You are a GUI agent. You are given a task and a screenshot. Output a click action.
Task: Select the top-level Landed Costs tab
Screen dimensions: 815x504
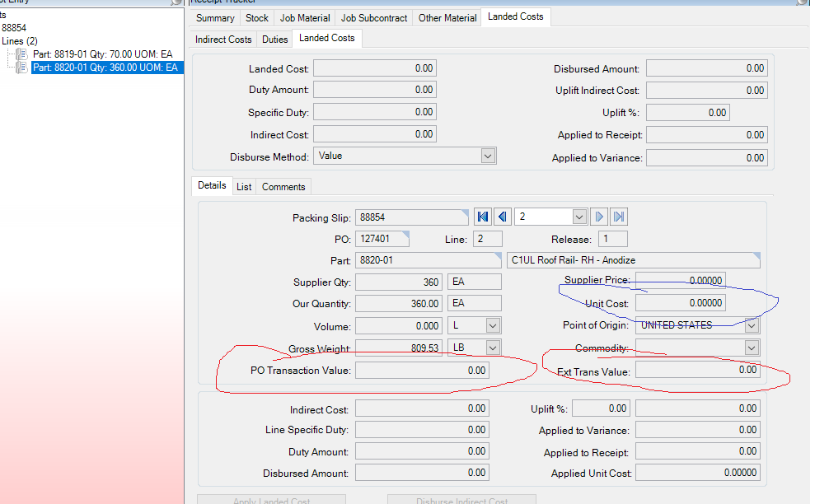click(x=516, y=16)
